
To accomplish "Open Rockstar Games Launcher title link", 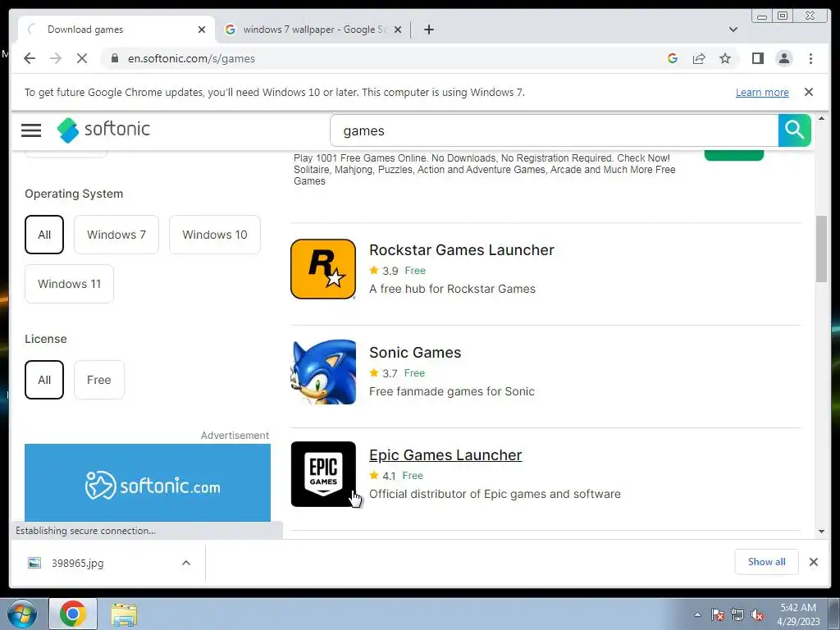I will pos(461,250).
